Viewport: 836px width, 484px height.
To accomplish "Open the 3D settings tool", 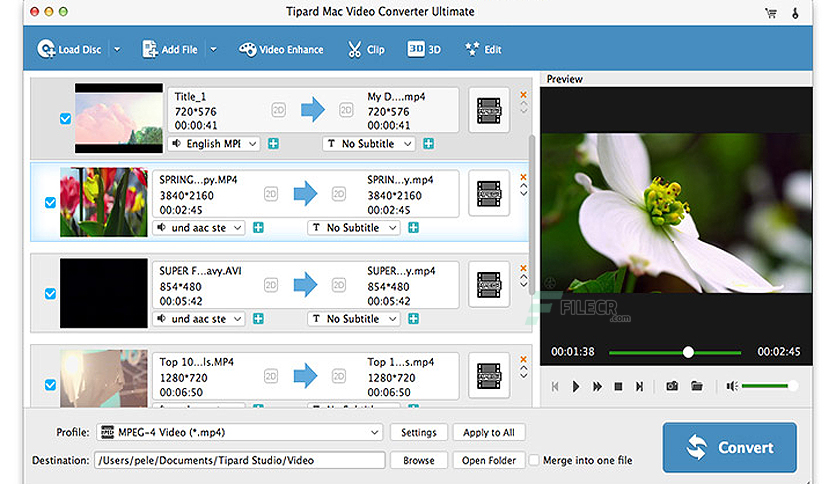I will point(424,50).
